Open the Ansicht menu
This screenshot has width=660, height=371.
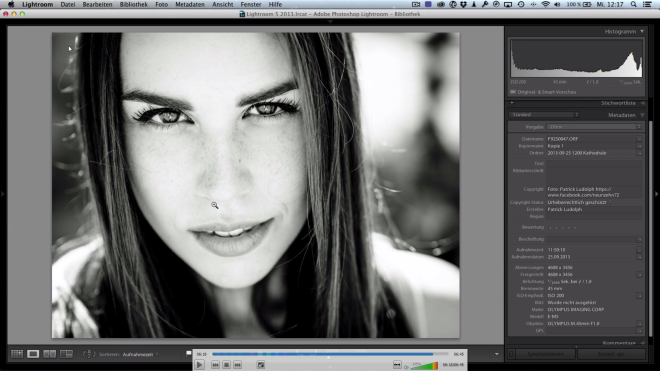[223, 4]
